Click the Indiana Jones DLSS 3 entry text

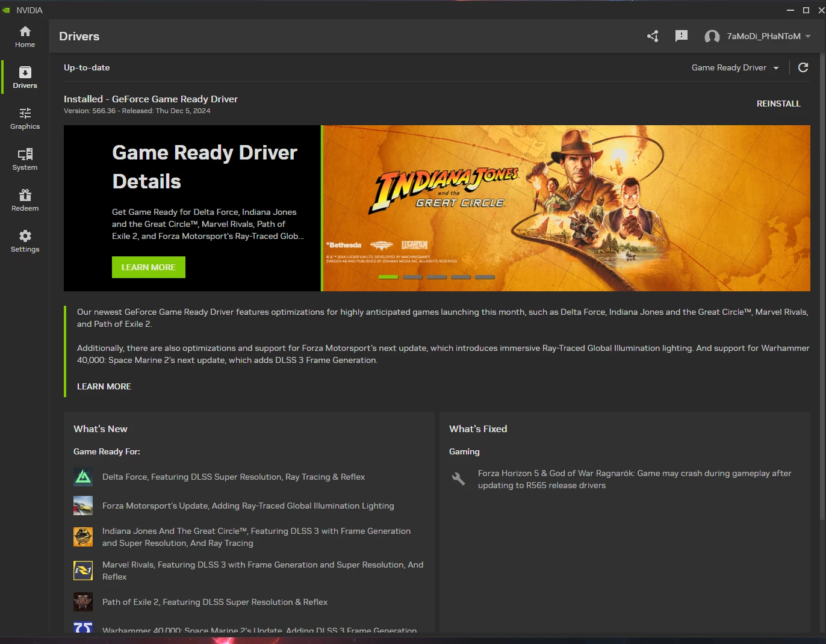(256, 537)
